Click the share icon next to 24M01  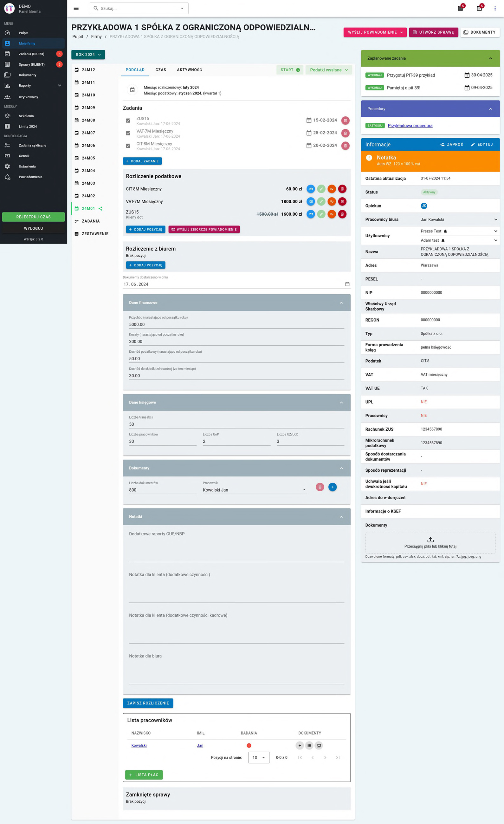pyautogui.click(x=100, y=209)
